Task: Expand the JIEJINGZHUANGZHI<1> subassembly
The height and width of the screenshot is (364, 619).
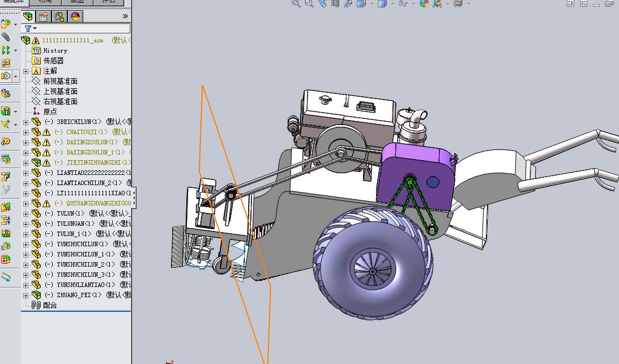Action: pos(26,163)
